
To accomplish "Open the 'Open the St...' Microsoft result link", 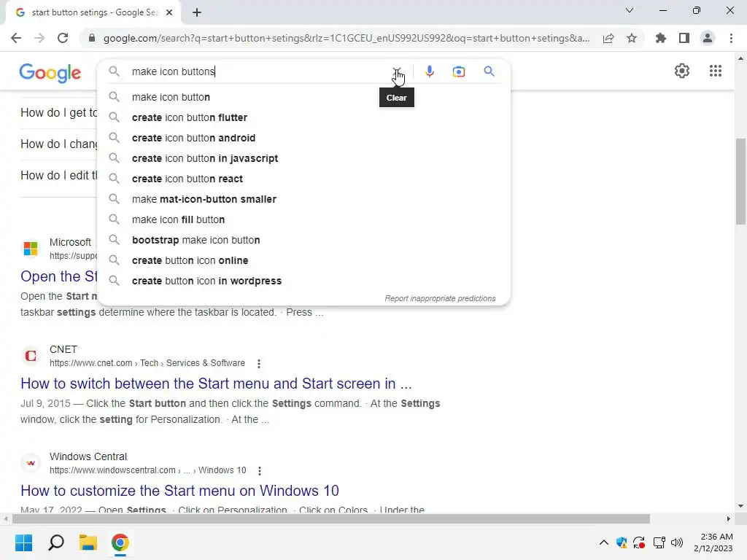I will tap(58, 276).
